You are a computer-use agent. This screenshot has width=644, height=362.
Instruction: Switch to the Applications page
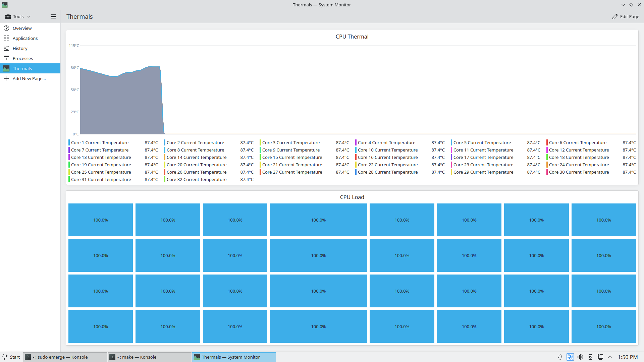pos(30,38)
